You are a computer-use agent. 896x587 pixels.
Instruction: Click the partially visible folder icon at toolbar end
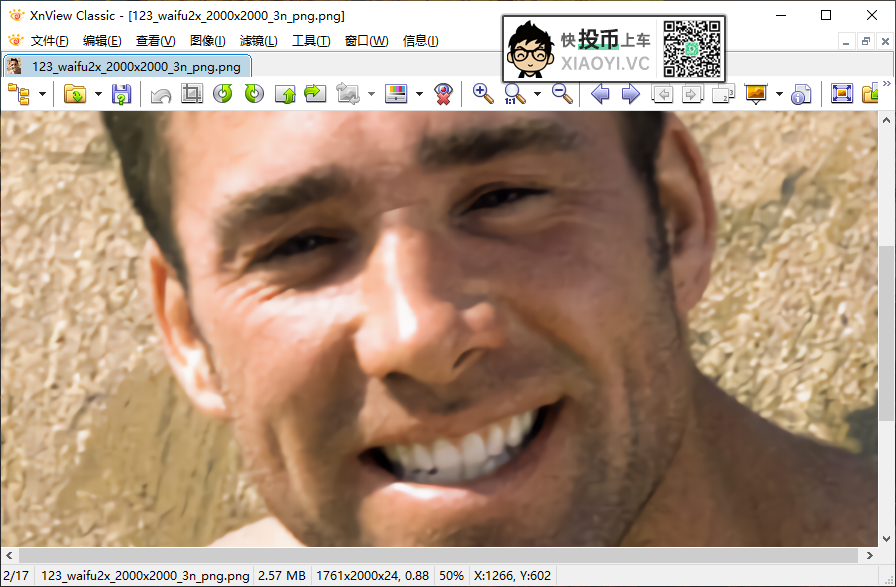tap(870, 94)
